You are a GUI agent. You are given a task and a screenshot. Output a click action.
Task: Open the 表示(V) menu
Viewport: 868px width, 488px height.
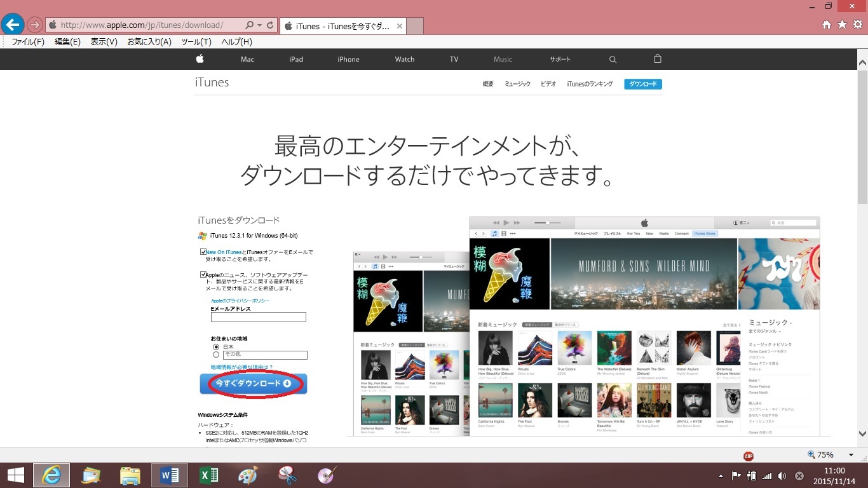[104, 42]
